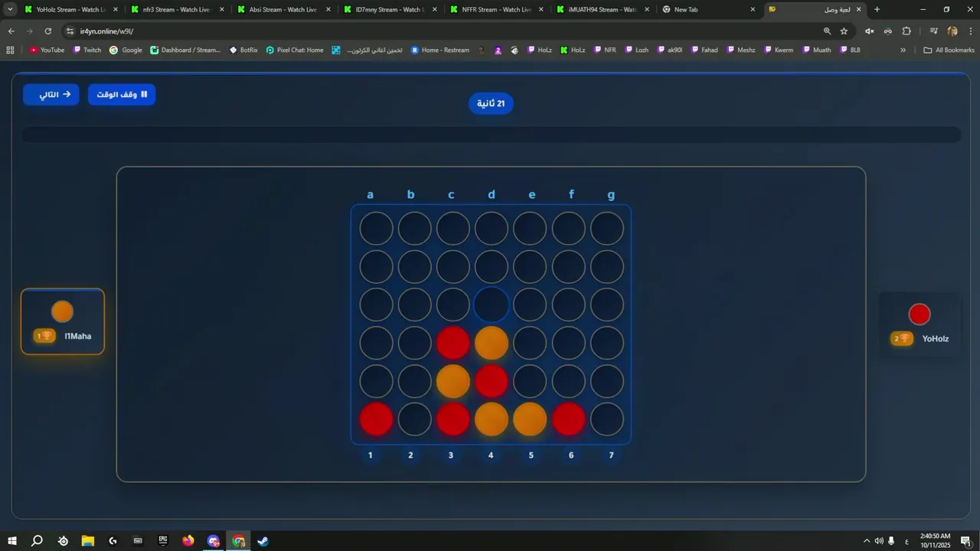Open the Dashboard / Stream bookmark
The height and width of the screenshot is (551, 980).
pyautogui.click(x=185, y=50)
